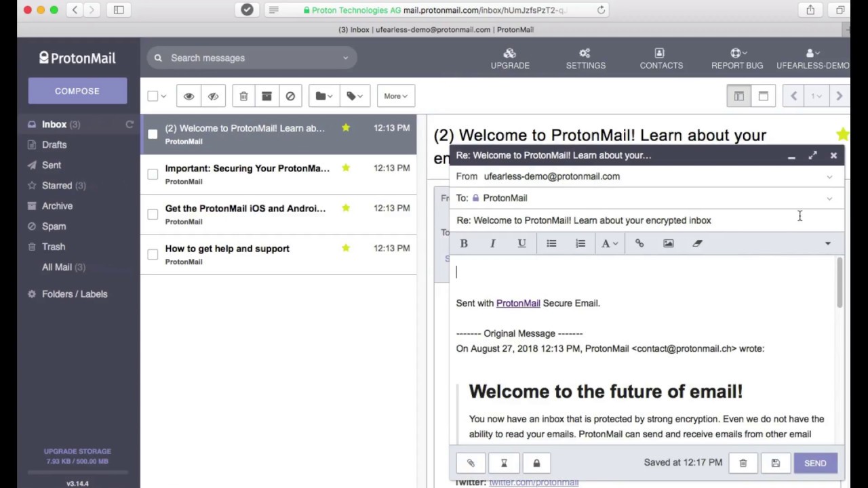Expand advanced search dropdown arrow
The image size is (868, 488).
(345, 58)
